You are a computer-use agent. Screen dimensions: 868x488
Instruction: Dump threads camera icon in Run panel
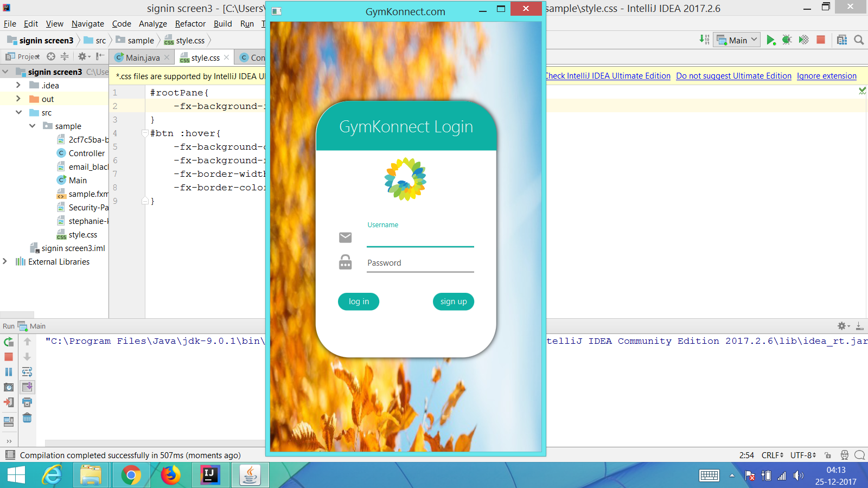(9, 387)
